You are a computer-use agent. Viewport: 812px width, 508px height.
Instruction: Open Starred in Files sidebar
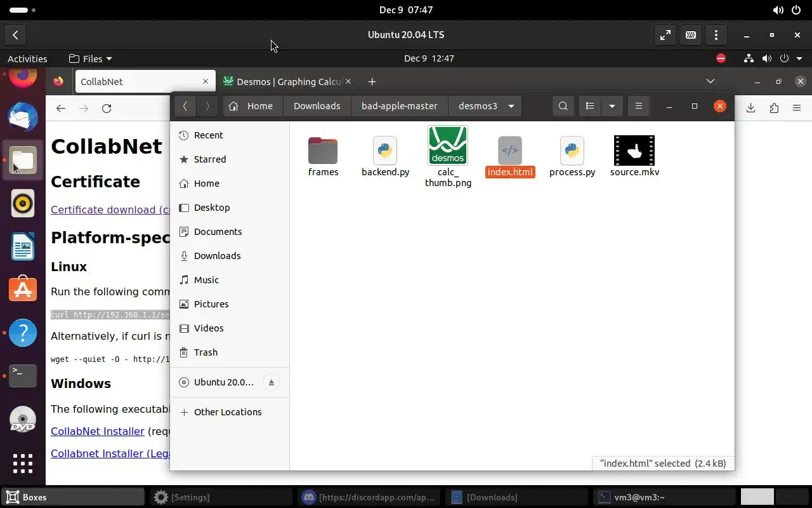click(230, 159)
